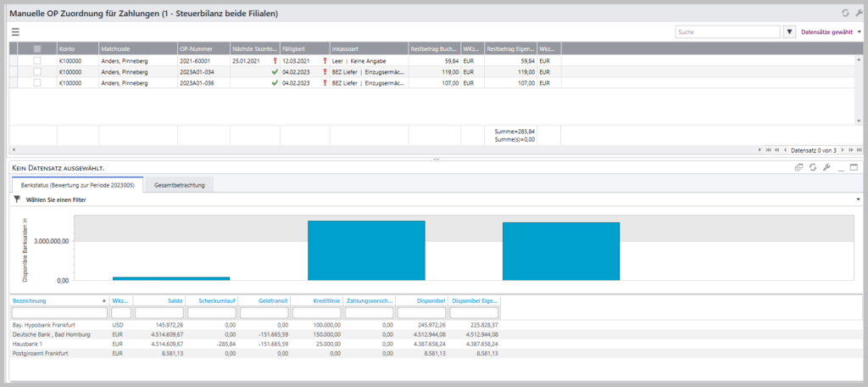Switch to the Gesamtbetrachtung tab
Image resolution: width=868 pixels, height=387 pixels.
click(x=179, y=184)
